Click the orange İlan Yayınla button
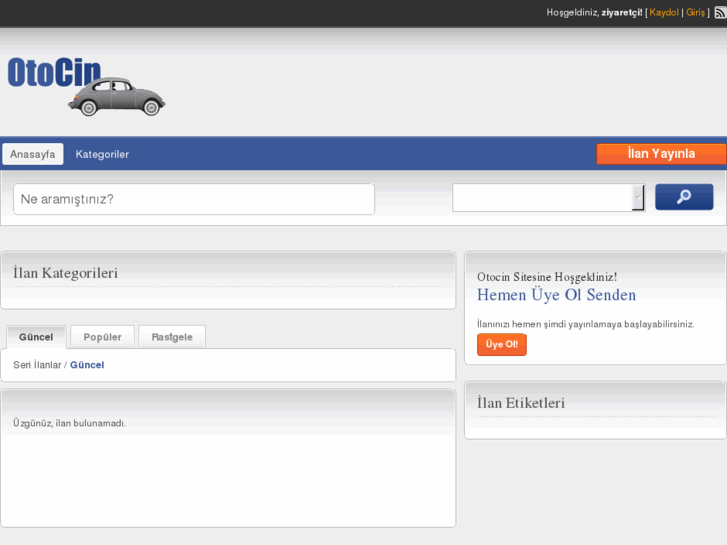The height and width of the screenshot is (545, 727). (x=660, y=154)
